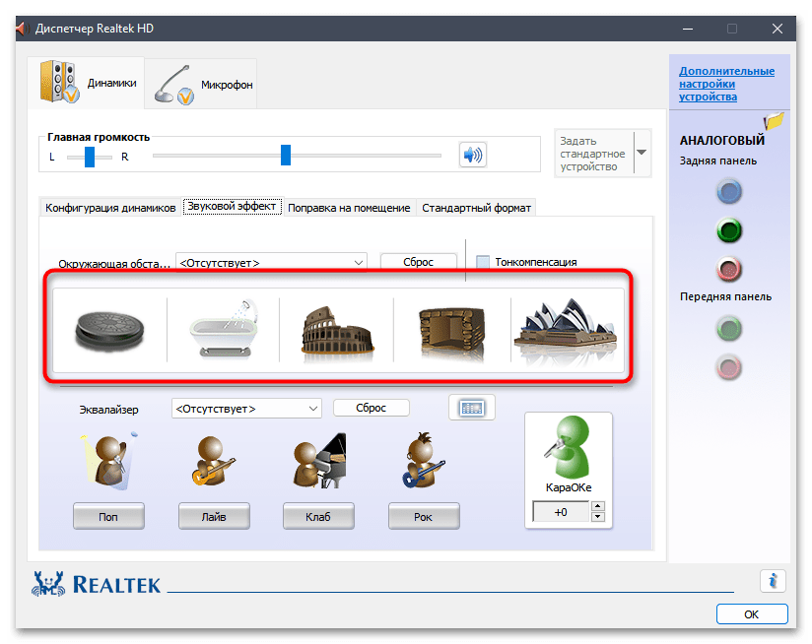Select the Colosseum environment icon
Screen dimensions: 812x644
tap(337, 331)
